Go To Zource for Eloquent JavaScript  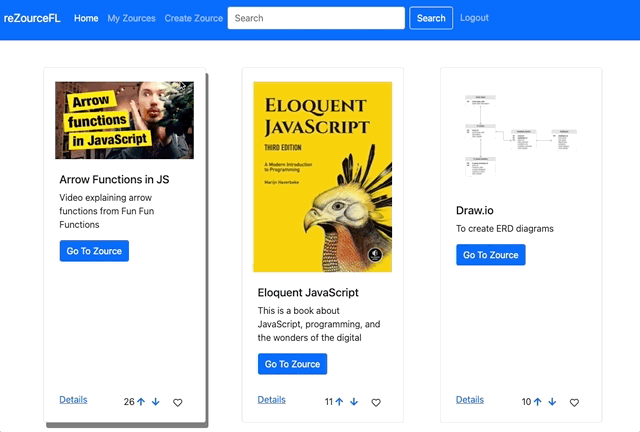[293, 364]
